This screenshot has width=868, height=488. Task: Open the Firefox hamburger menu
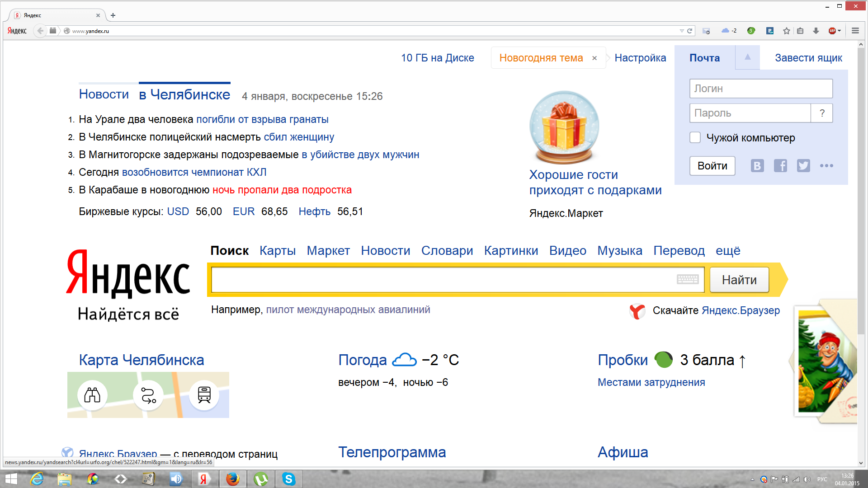pyautogui.click(x=855, y=31)
